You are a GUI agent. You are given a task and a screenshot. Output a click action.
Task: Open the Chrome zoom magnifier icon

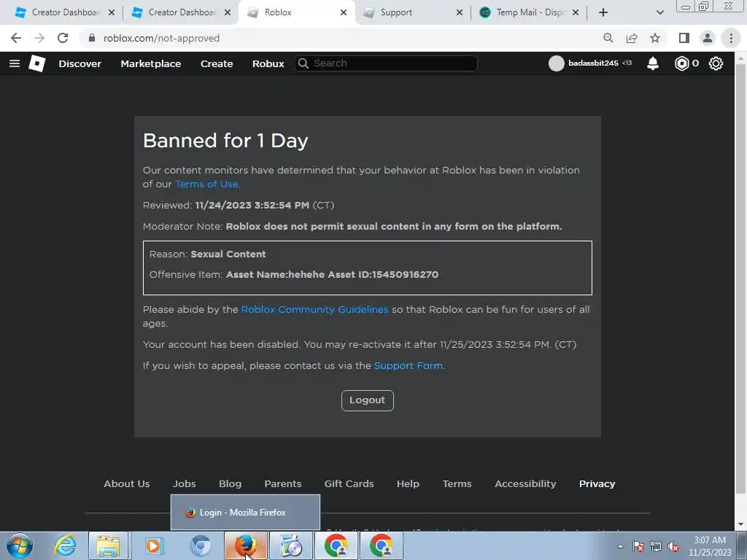coord(608,38)
